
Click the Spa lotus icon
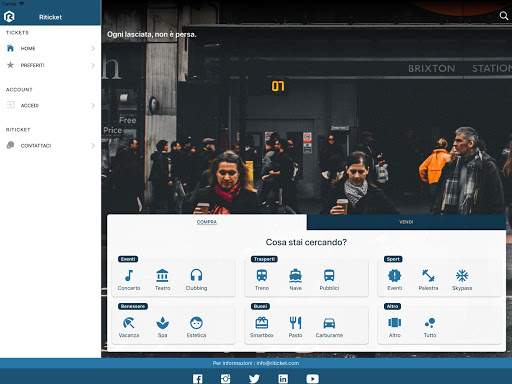[x=162, y=323]
